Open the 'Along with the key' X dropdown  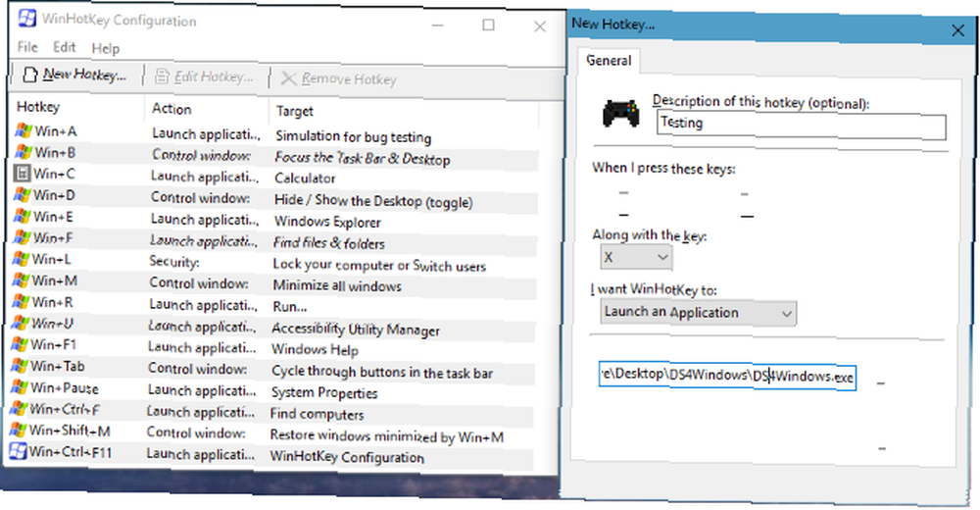(636, 257)
